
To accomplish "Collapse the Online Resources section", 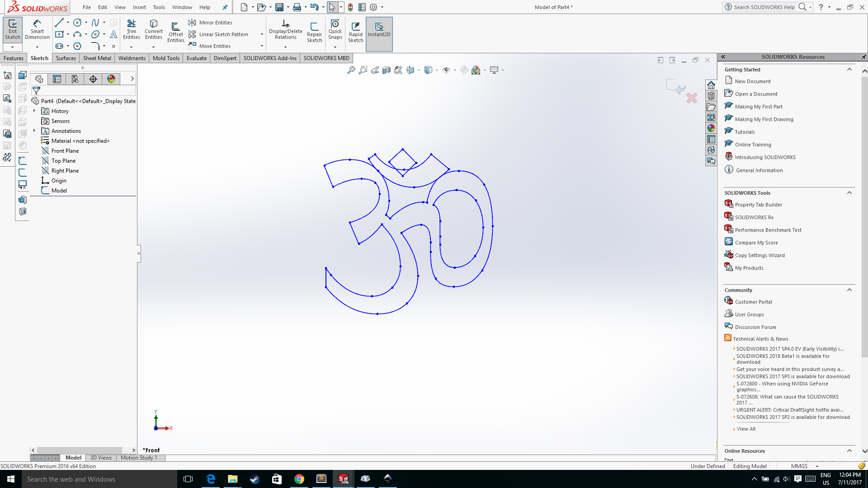I will coord(849,451).
